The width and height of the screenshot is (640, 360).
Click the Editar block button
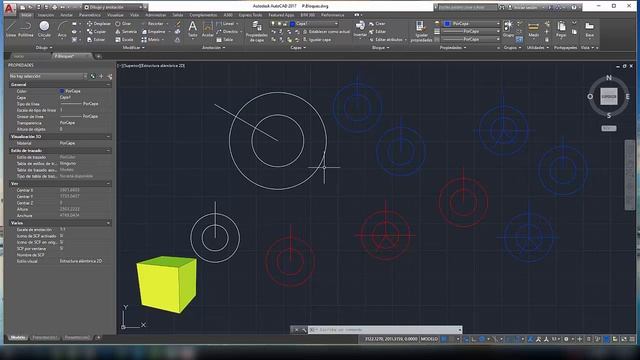click(378, 31)
